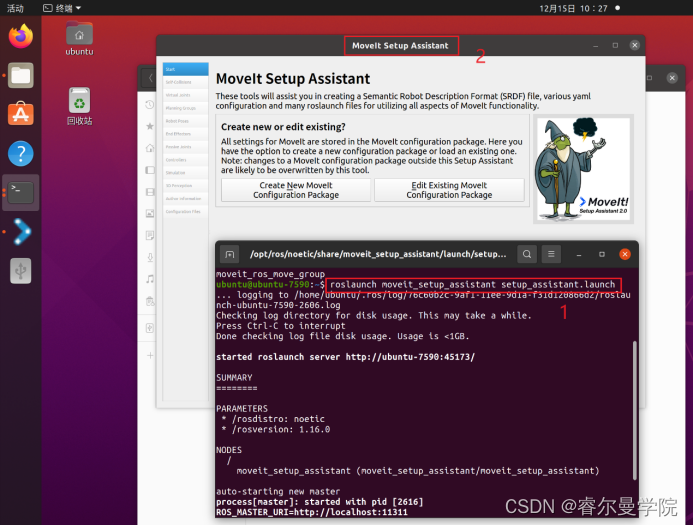Click the terminal search icon
Screen dimensions: 693x526
pyautogui.click(x=527, y=254)
